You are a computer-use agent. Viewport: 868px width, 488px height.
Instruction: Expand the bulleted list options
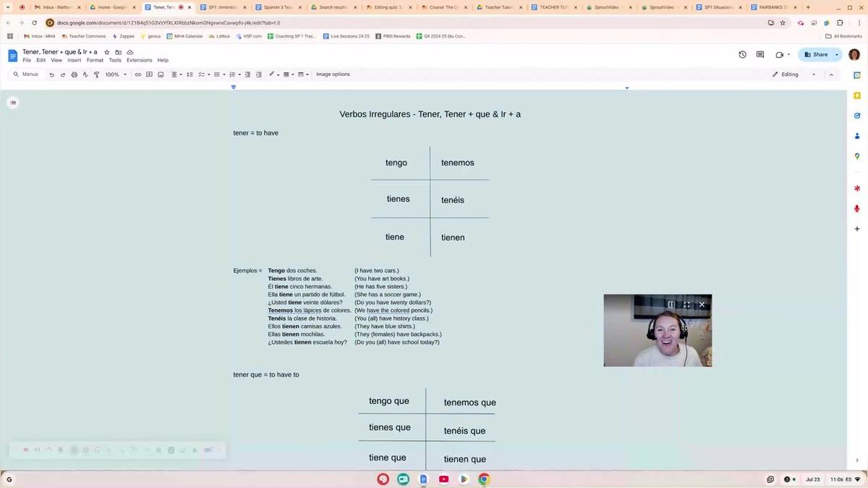(x=224, y=75)
